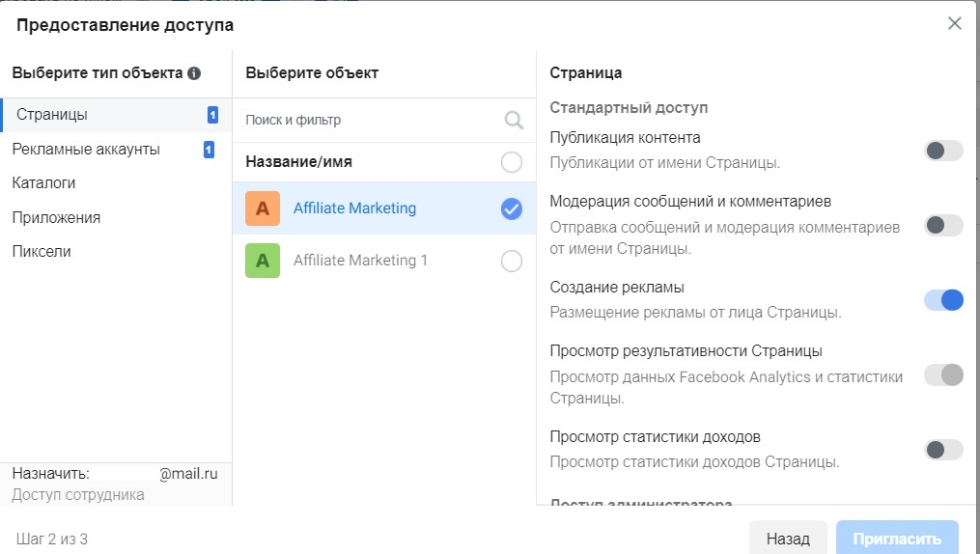This screenshot has width=980, height=554.
Task: Click the Публикации от имени Страницы description
Action: pos(665,163)
